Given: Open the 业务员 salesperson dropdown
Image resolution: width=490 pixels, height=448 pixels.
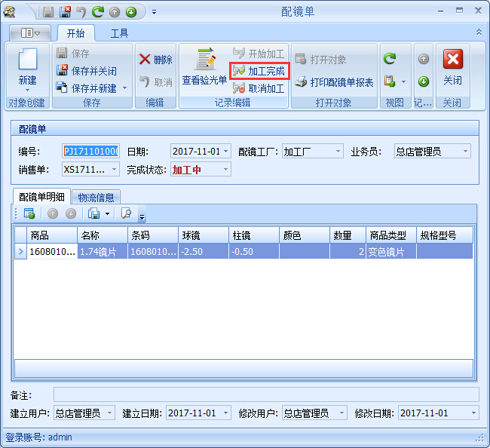Looking at the screenshot, I should click(x=465, y=152).
